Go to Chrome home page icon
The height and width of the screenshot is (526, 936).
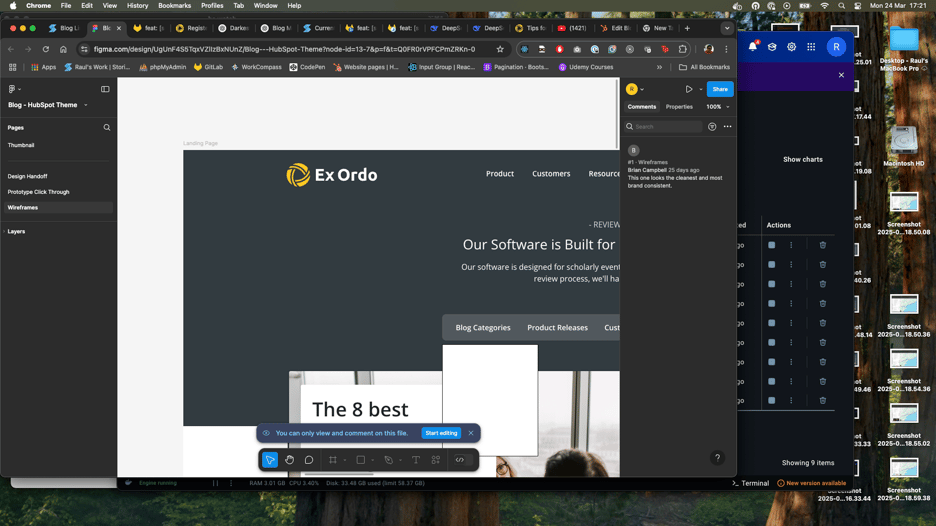[x=63, y=49]
